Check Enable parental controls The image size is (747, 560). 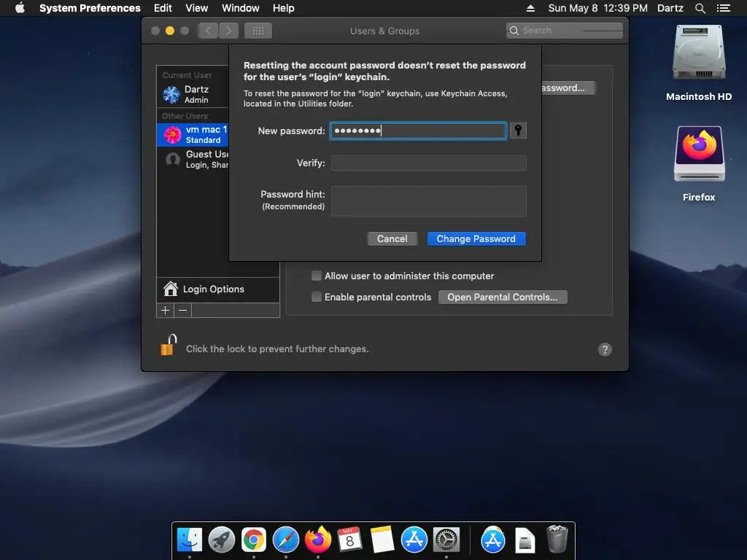tap(317, 297)
